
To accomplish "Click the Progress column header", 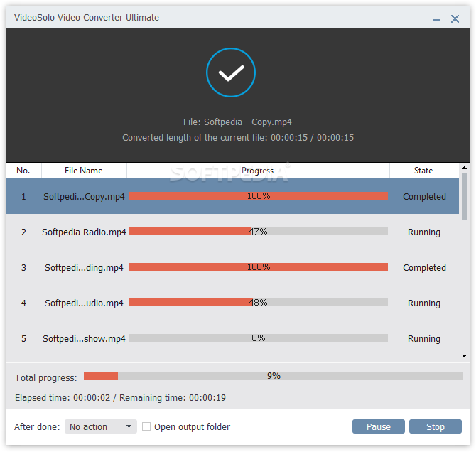I will (258, 171).
